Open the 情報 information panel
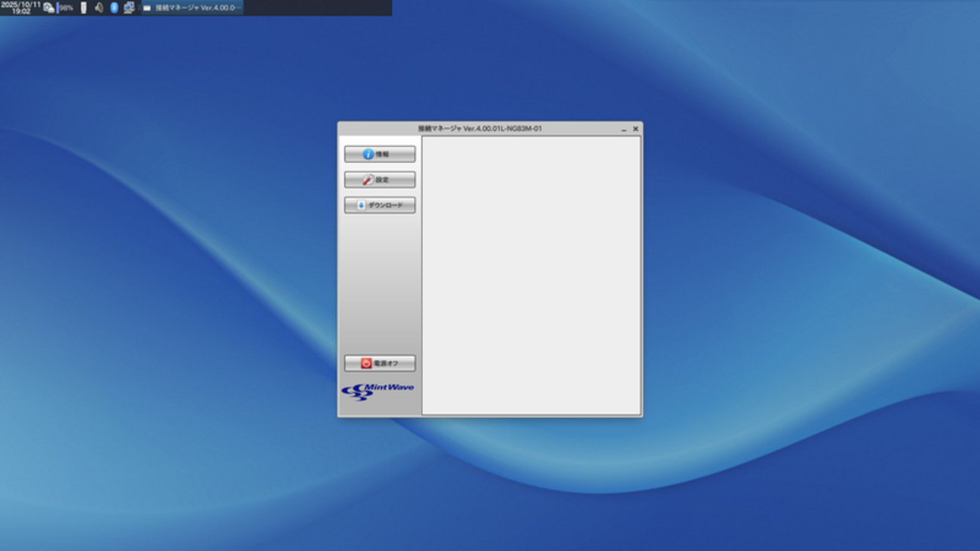Image resolution: width=980 pixels, height=551 pixels. pos(379,155)
